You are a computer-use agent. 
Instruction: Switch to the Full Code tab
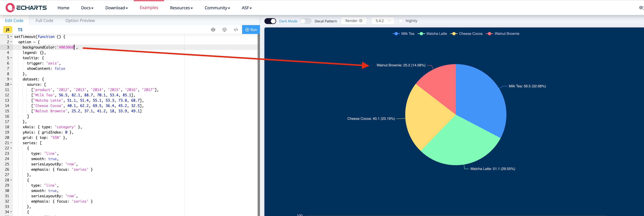[x=44, y=21]
